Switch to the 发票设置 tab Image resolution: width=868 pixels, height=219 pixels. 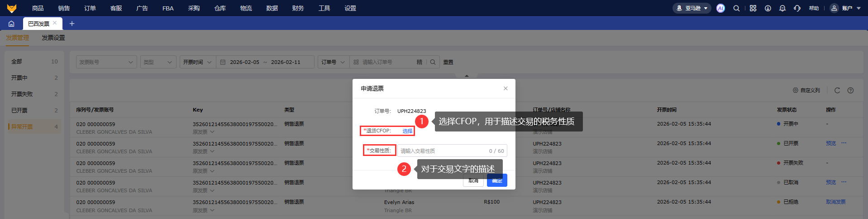click(53, 38)
